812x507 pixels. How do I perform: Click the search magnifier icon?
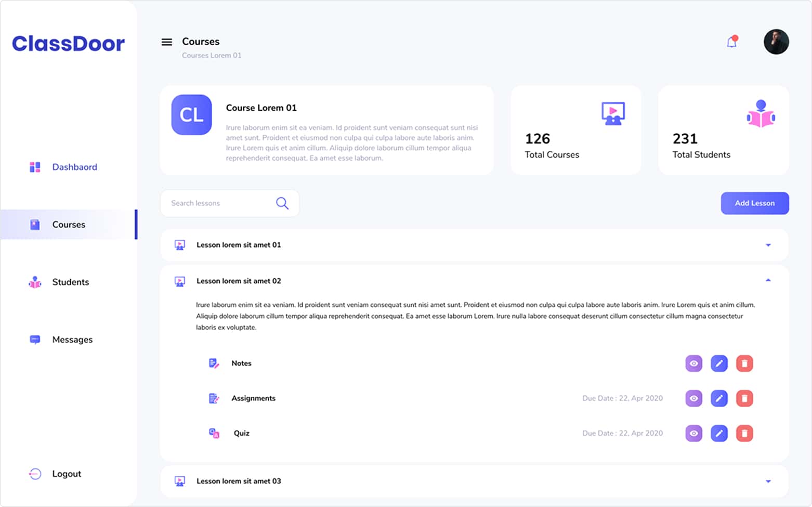tap(282, 203)
